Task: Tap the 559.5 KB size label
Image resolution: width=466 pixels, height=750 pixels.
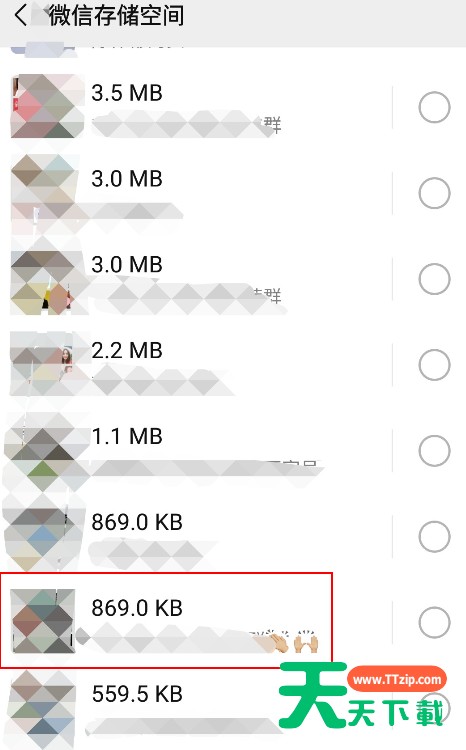Action: point(137,694)
